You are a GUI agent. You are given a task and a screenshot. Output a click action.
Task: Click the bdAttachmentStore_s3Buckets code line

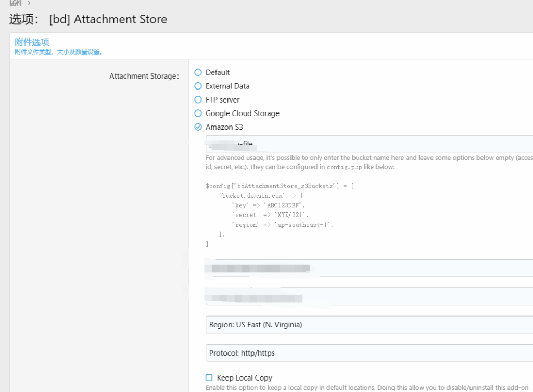pyautogui.click(x=280, y=186)
